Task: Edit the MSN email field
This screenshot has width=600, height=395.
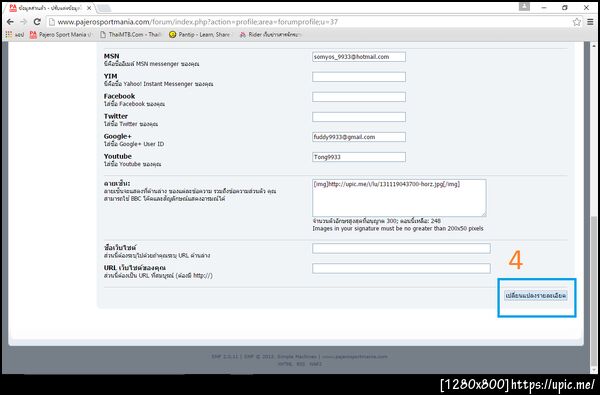Action: (359, 57)
